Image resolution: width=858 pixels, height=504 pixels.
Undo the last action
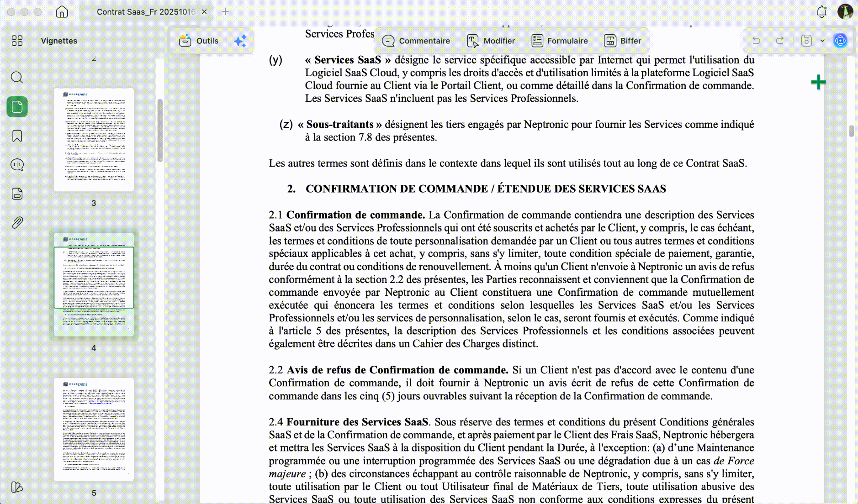pyautogui.click(x=756, y=41)
